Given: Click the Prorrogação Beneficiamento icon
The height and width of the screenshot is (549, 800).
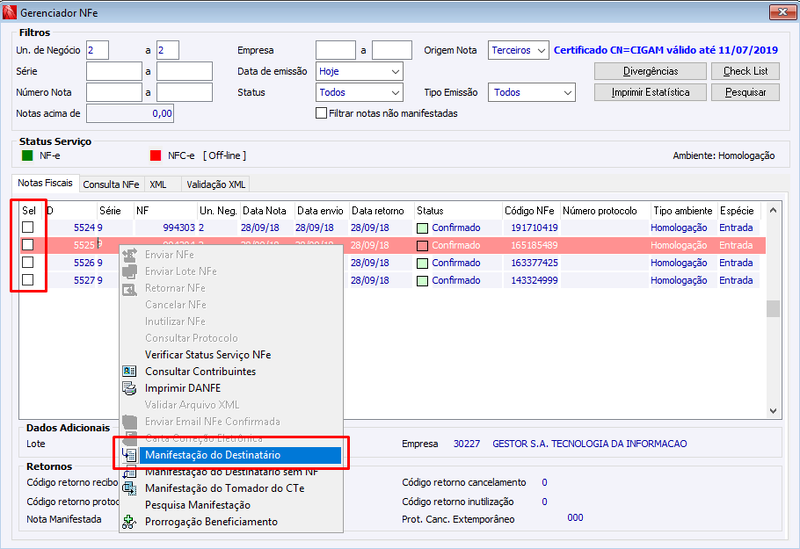Looking at the screenshot, I should 130,521.
